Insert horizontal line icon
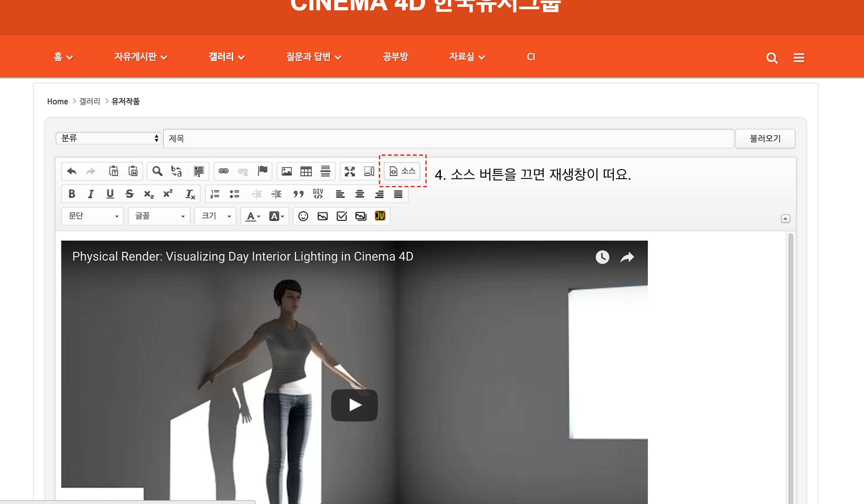 click(325, 171)
